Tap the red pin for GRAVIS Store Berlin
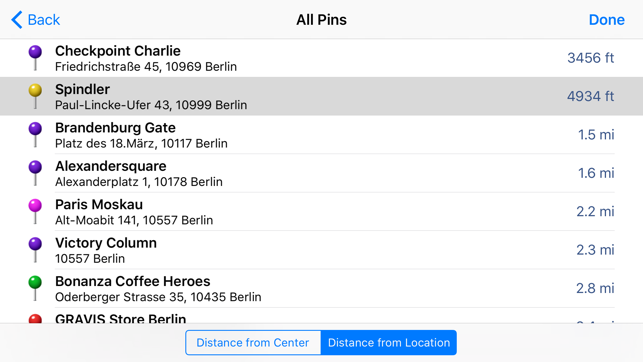 click(35, 319)
